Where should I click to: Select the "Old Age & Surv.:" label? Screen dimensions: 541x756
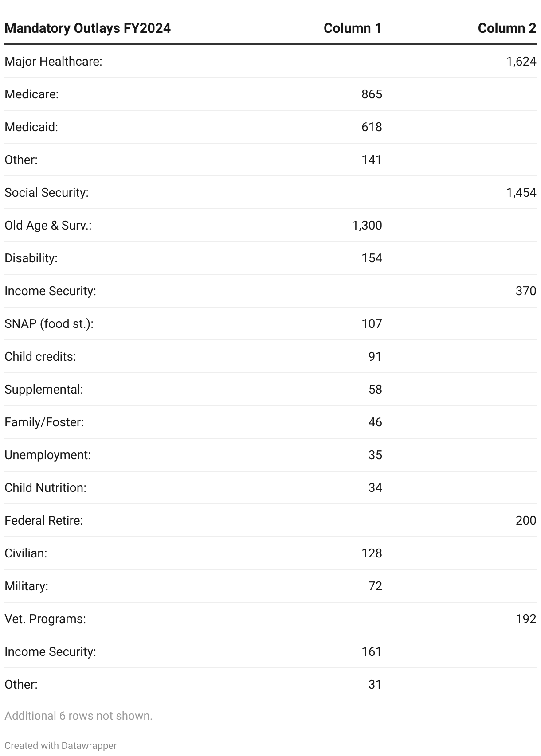pyautogui.click(x=48, y=226)
